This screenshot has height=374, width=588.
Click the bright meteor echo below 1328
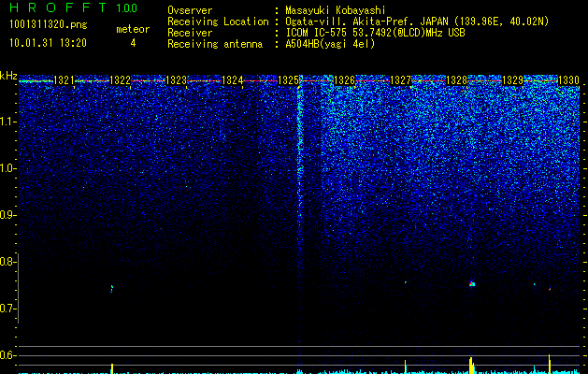tap(472, 283)
